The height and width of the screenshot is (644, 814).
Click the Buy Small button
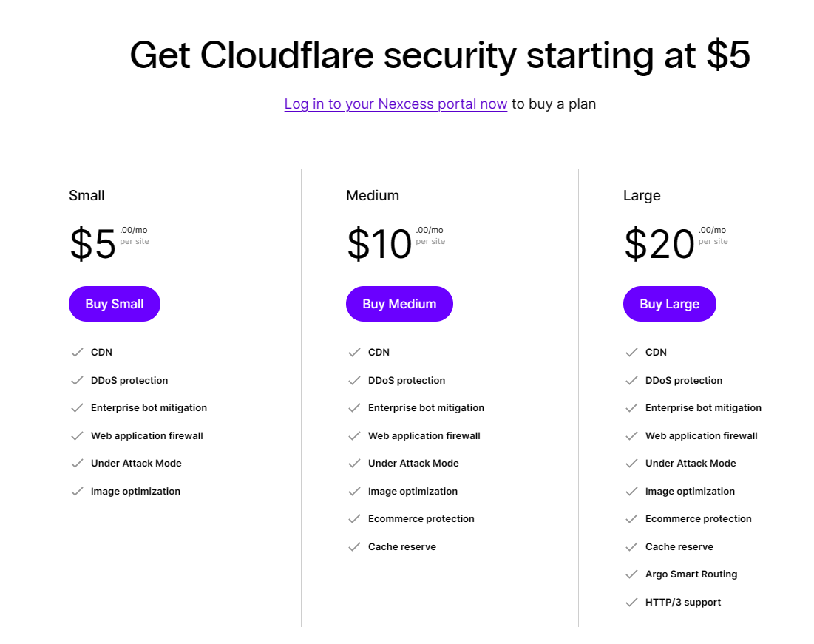coord(114,304)
